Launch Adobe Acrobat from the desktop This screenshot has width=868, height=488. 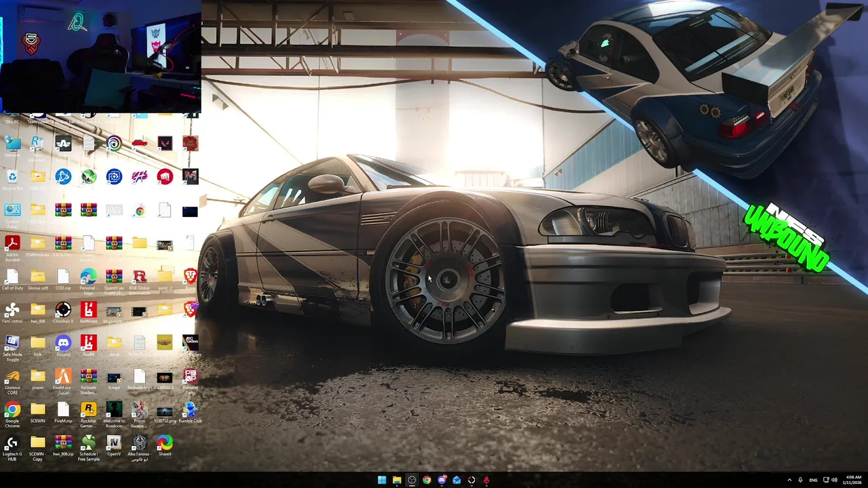tap(12, 248)
